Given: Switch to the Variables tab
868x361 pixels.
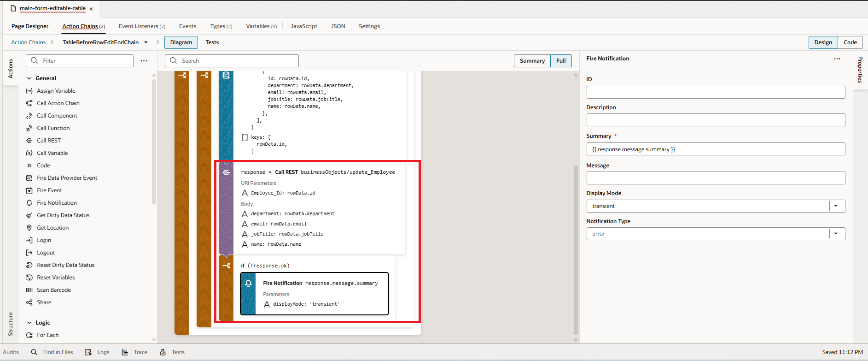Looking at the screenshot, I should (x=261, y=26).
